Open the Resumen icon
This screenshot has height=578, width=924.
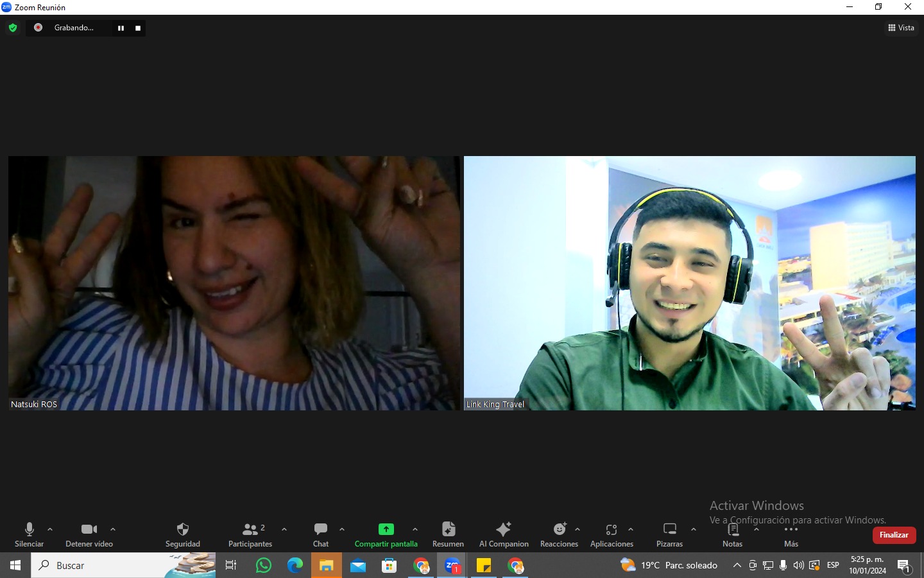click(x=448, y=530)
